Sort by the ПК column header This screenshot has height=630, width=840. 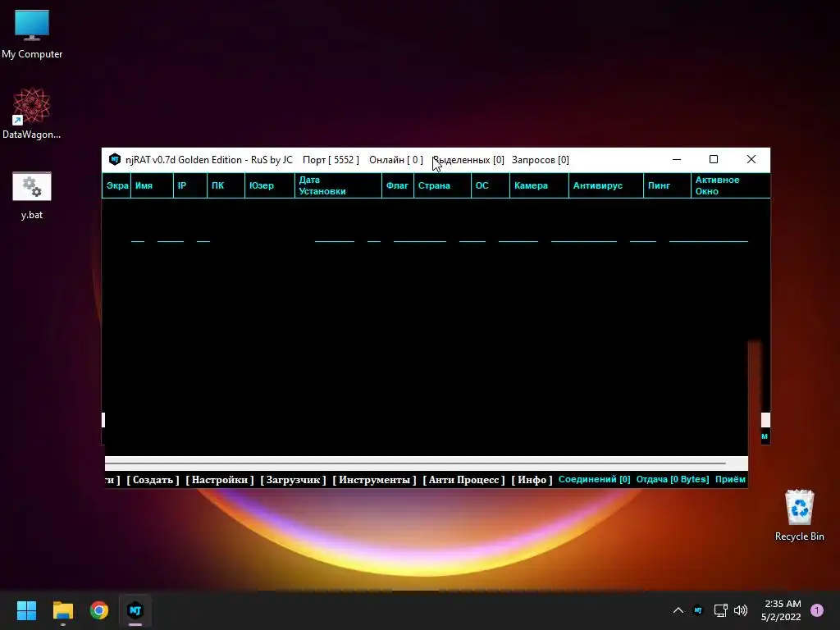(x=226, y=185)
